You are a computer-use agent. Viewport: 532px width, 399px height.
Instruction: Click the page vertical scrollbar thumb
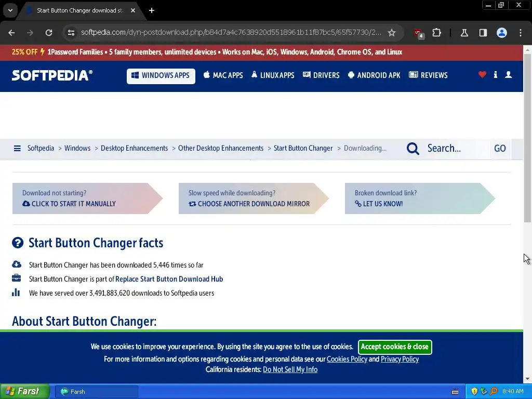[527, 137]
